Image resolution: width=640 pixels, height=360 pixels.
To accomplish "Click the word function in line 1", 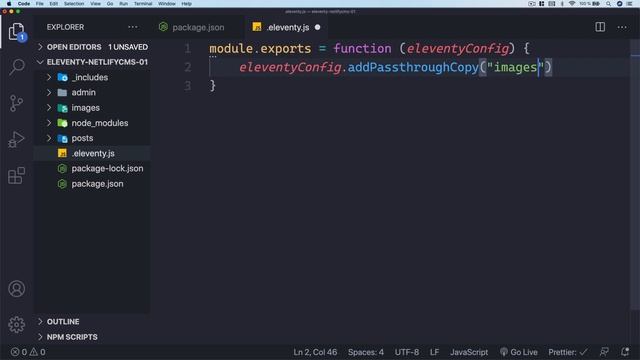I will tap(362, 49).
